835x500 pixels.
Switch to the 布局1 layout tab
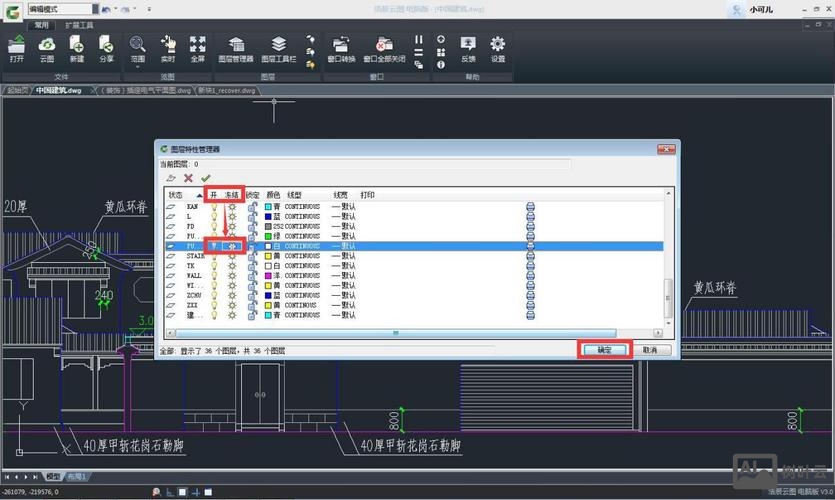[77, 477]
